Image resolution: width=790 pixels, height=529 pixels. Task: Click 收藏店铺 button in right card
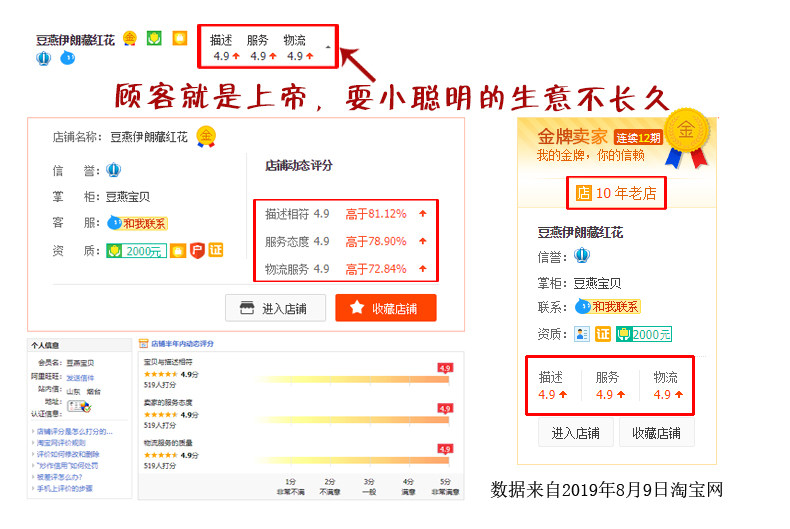coord(656,433)
